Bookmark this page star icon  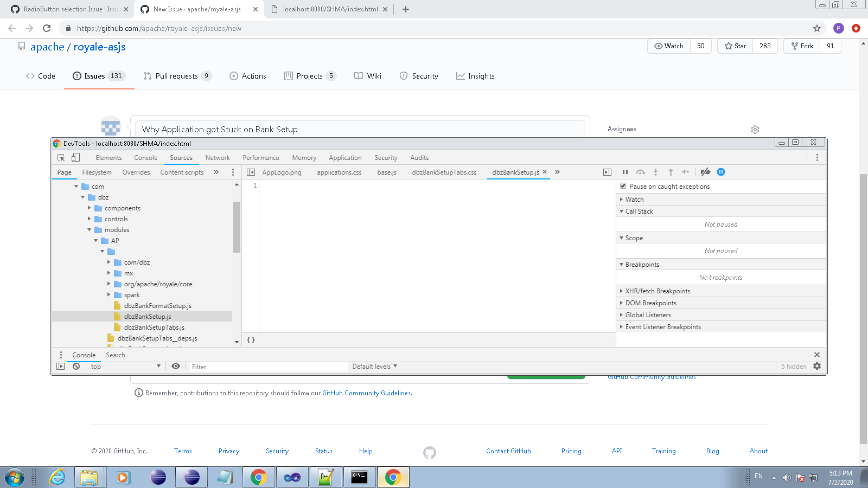click(817, 28)
